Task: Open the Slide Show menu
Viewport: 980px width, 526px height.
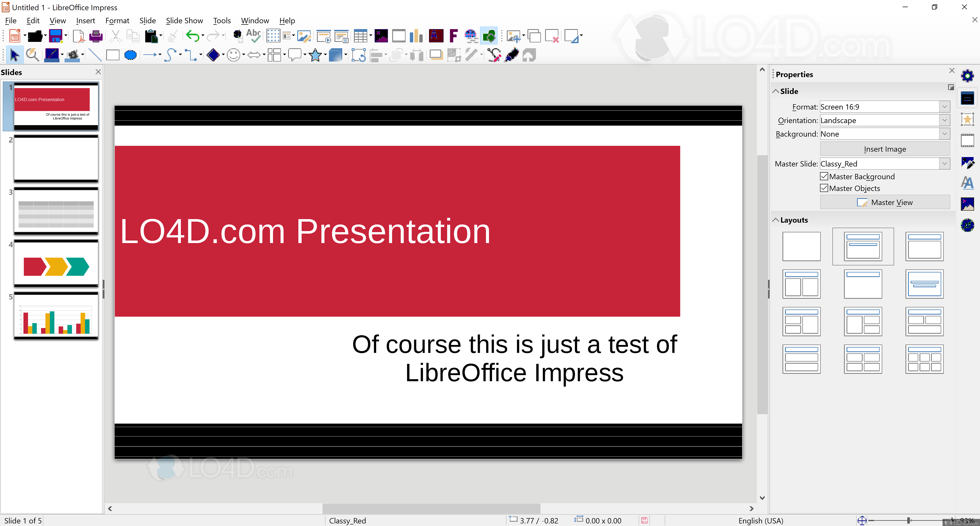Action: tap(184, 20)
